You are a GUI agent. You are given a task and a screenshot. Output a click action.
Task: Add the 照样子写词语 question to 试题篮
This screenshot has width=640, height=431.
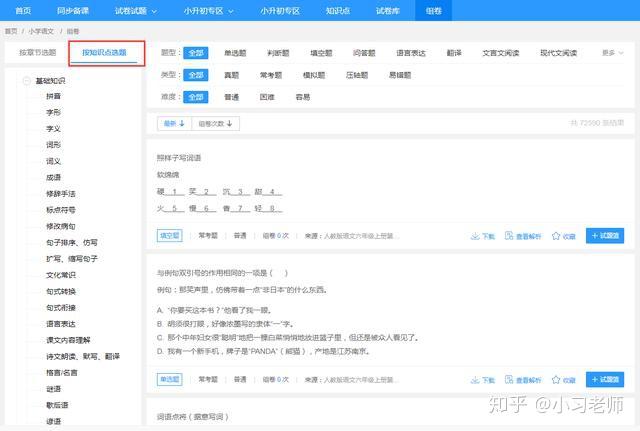(x=605, y=235)
